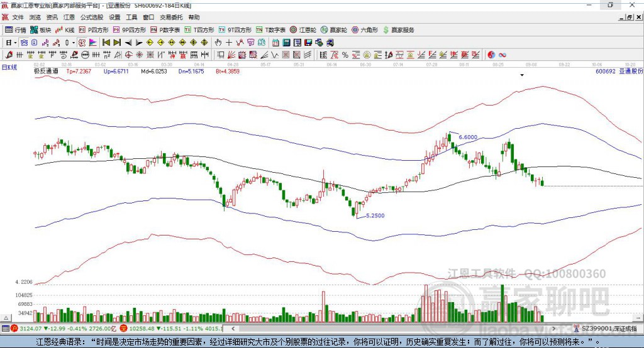This screenshot has width=644, height=348.
Task: Click the Bt=4.3859 value
Action: 228,71
